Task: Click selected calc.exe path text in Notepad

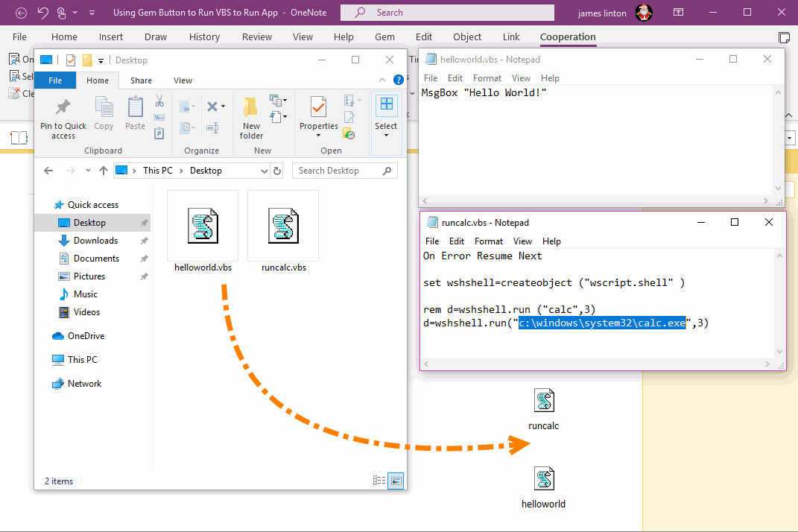Action: point(602,323)
